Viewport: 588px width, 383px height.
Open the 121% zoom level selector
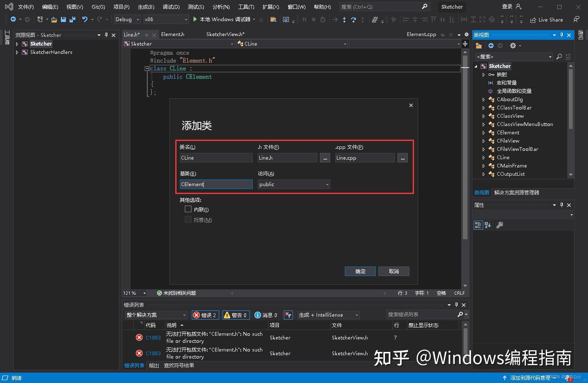[x=134, y=293]
